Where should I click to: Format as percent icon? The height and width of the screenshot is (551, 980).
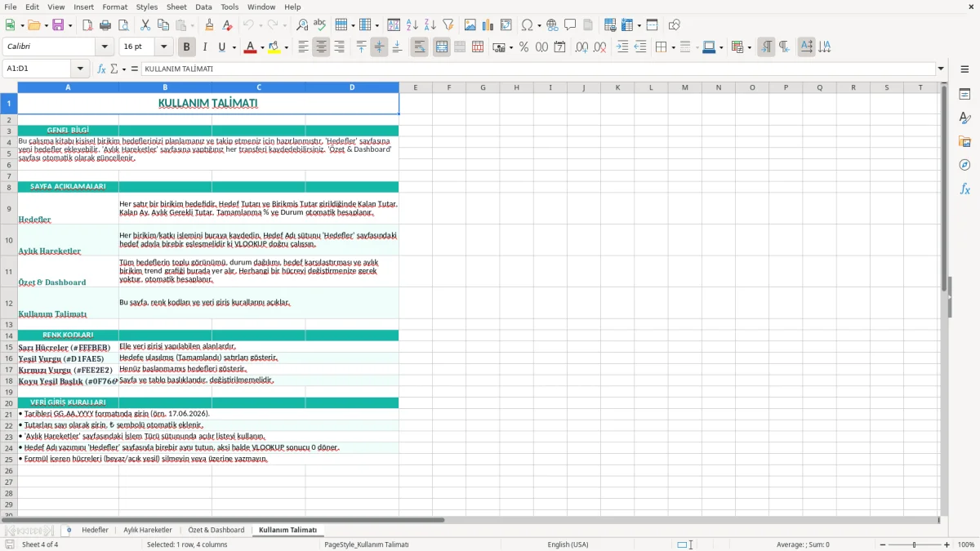point(523,47)
